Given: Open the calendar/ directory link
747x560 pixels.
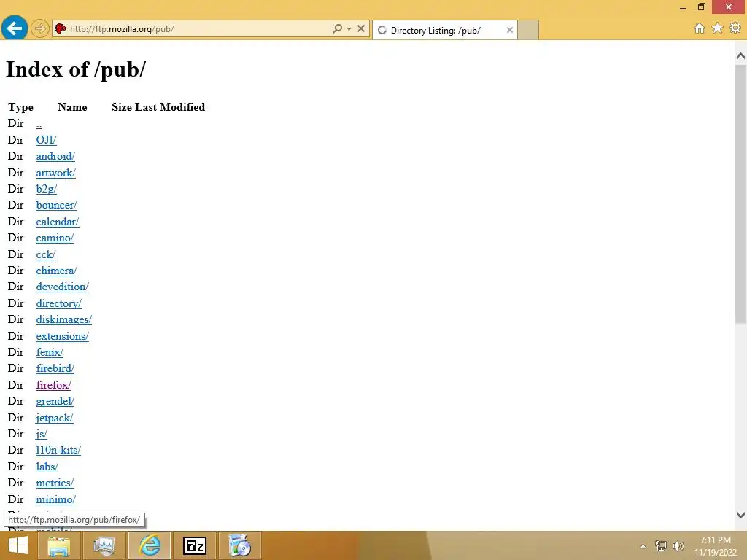Looking at the screenshot, I should click(57, 222).
